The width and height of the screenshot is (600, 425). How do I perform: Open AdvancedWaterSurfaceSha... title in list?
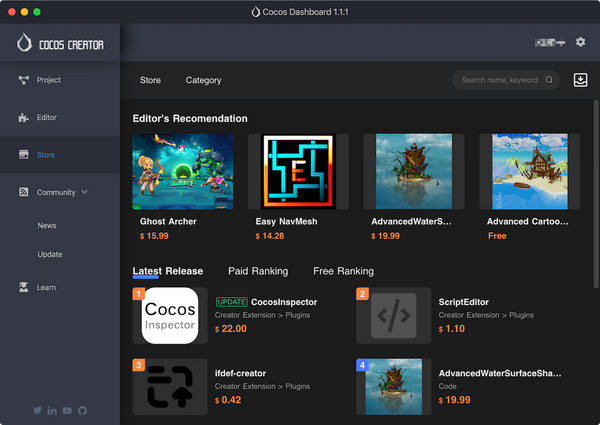pos(500,373)
